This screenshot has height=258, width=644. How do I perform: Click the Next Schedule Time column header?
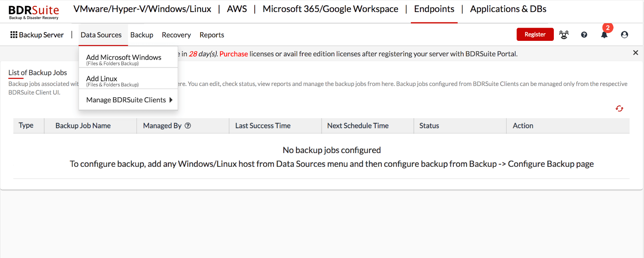(x=358, y=126)
